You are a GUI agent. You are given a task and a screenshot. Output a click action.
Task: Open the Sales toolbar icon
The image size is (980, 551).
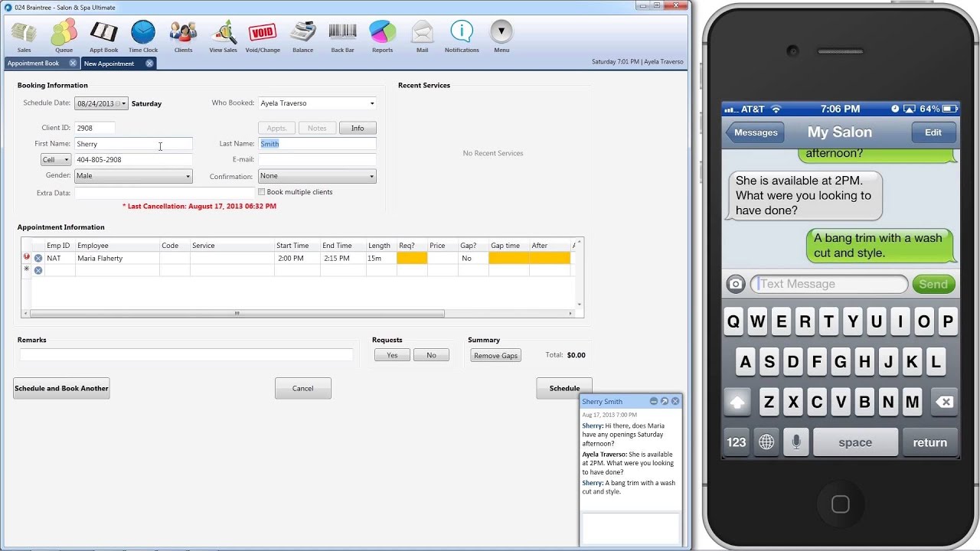point(24,36)
